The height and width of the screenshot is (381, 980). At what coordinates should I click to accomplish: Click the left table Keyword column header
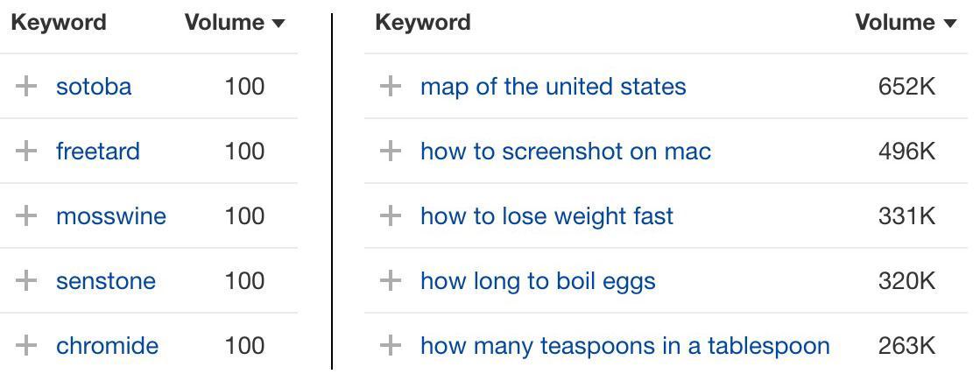(59, 23)
